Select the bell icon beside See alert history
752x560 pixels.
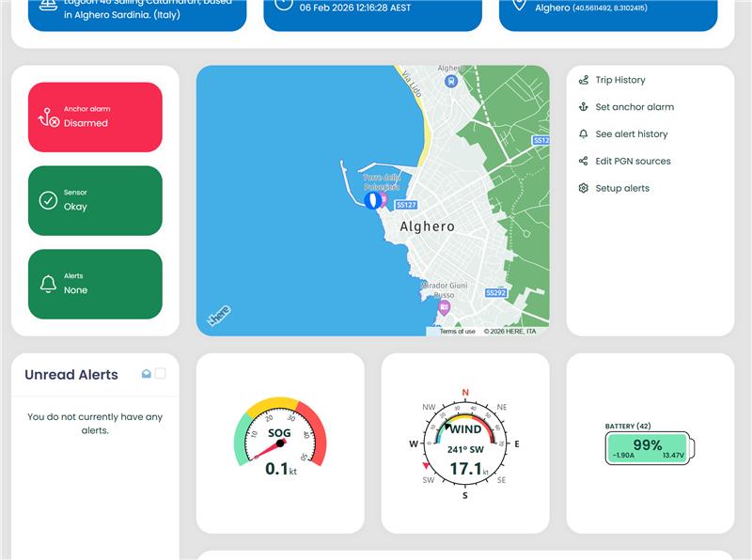point(584,134)
